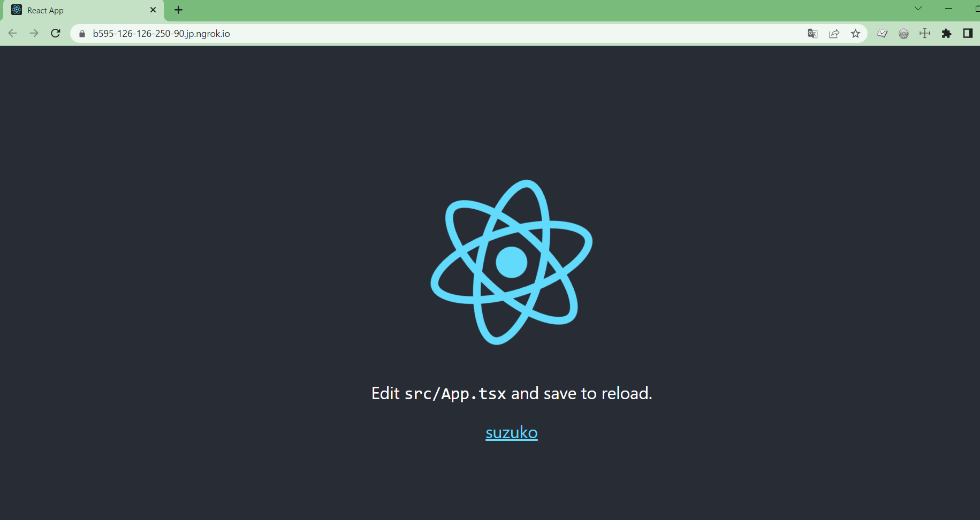
Task: Bookmark this page with the star icon
Action: [855, 34]
